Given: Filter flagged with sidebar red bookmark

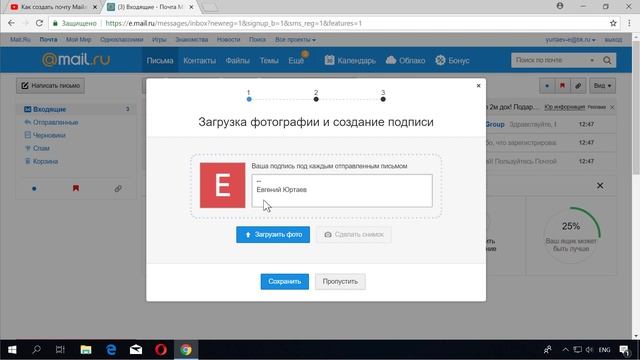Looking at the screenshot, I should 76,189.
